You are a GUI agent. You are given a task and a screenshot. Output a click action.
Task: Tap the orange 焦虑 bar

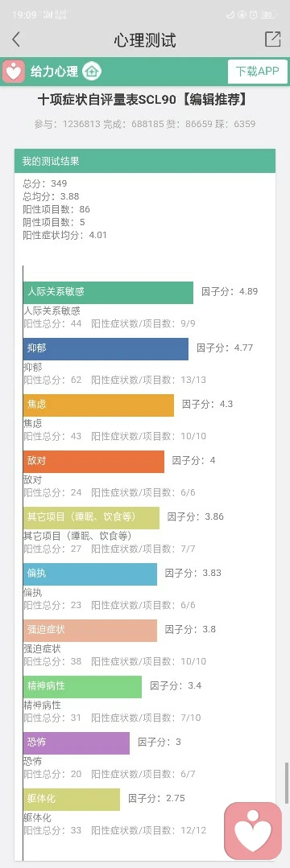coord(98,405)
